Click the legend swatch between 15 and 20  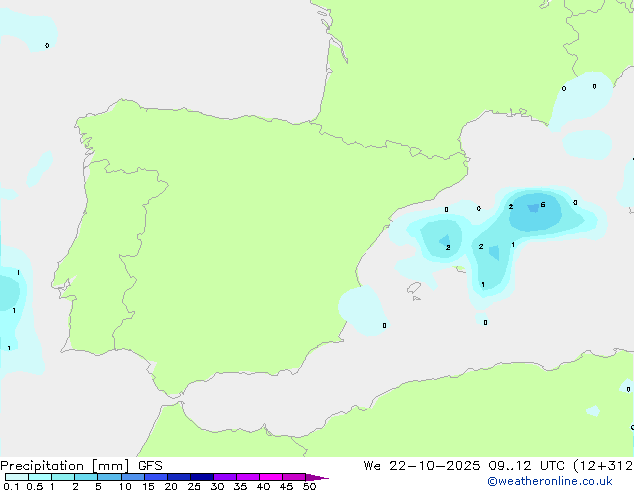click(156, 477)
